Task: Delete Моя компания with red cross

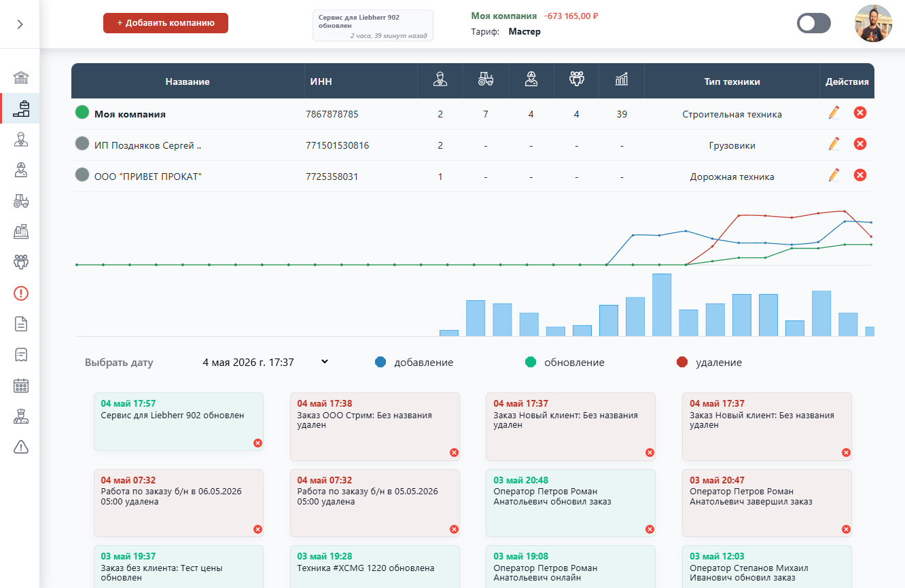Action: tap(860, 113)
